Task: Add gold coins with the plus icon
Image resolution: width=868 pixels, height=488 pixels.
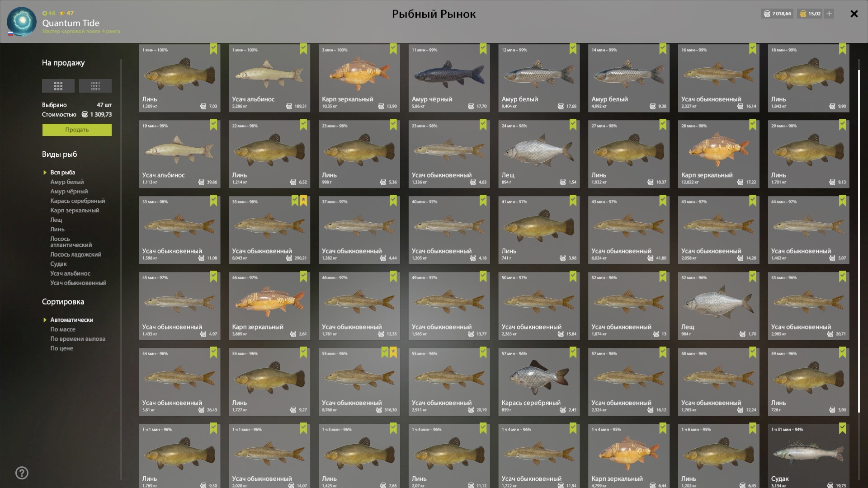Action: click(829, 14)
